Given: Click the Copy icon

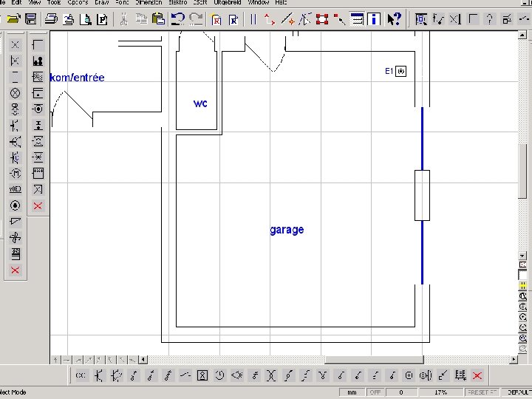Looking at the screenshot, I should (141, 19).
